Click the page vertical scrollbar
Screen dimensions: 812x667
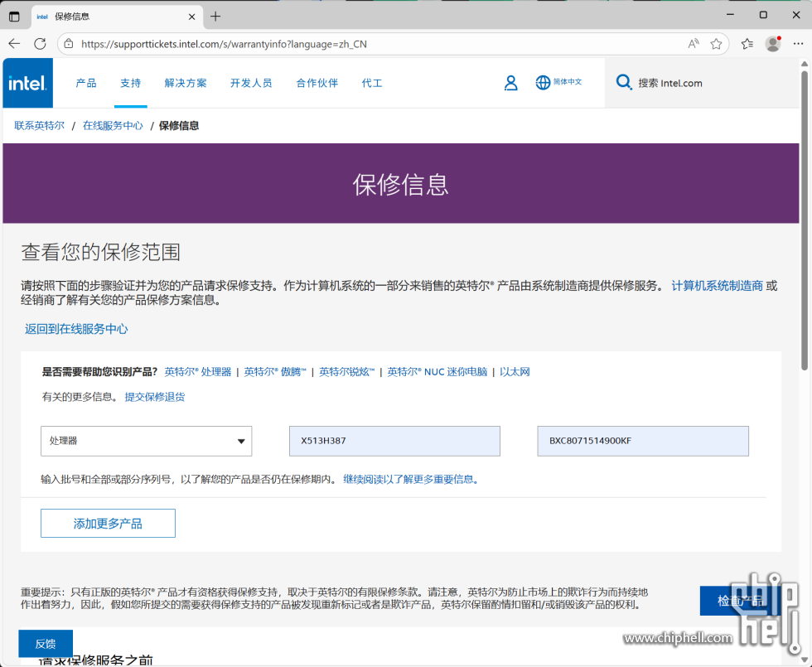click(804, 224)
